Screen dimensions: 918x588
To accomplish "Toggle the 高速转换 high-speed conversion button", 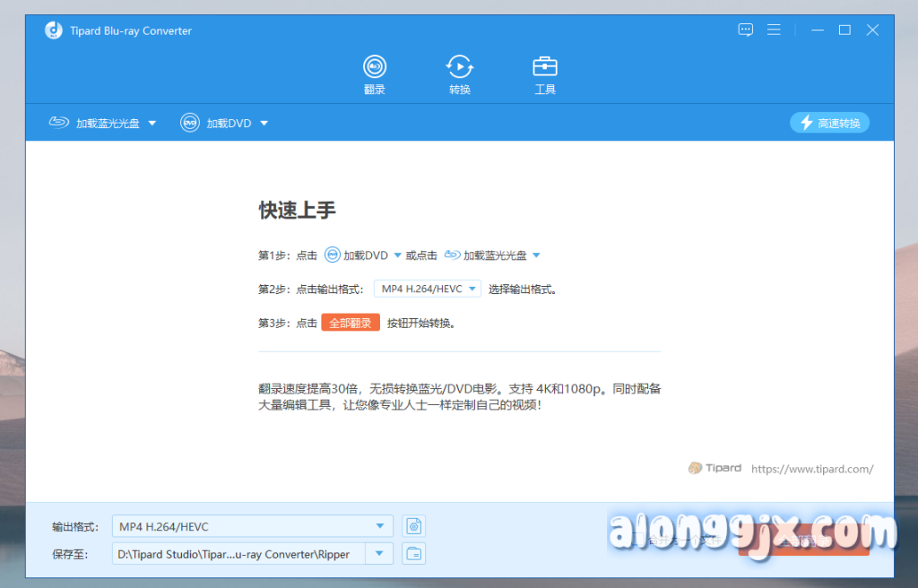I will pyautogui.click(x=829, y=123).
